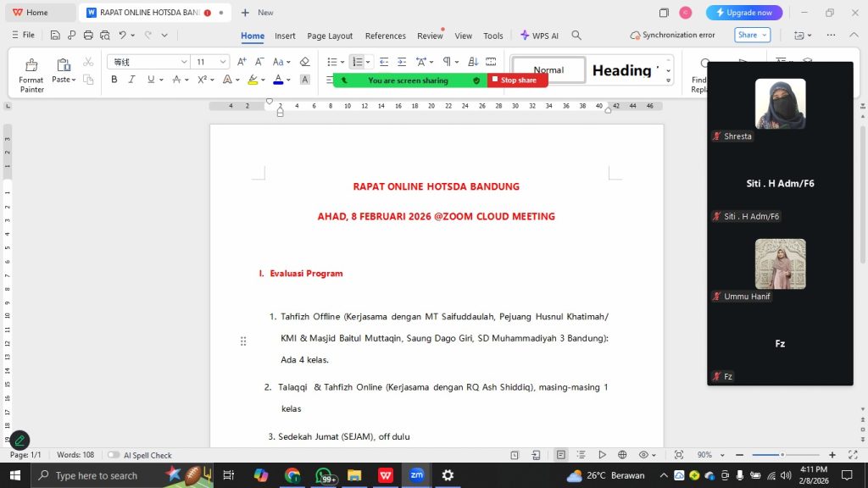The height and width of the screenshot is (488, 868).
Task: Click the Print icon in quick access toolbar
Action: [x=88, y=36]
